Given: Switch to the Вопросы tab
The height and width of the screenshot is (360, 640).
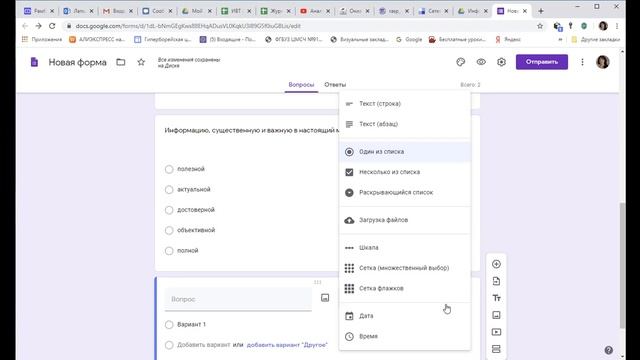Looking at the screenshot, I should coord(301,84).
